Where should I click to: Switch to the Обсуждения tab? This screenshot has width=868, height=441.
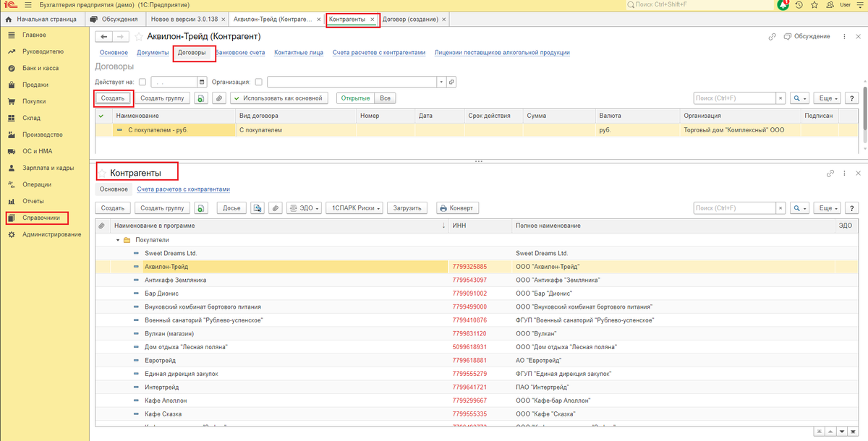tap(114, 19)
